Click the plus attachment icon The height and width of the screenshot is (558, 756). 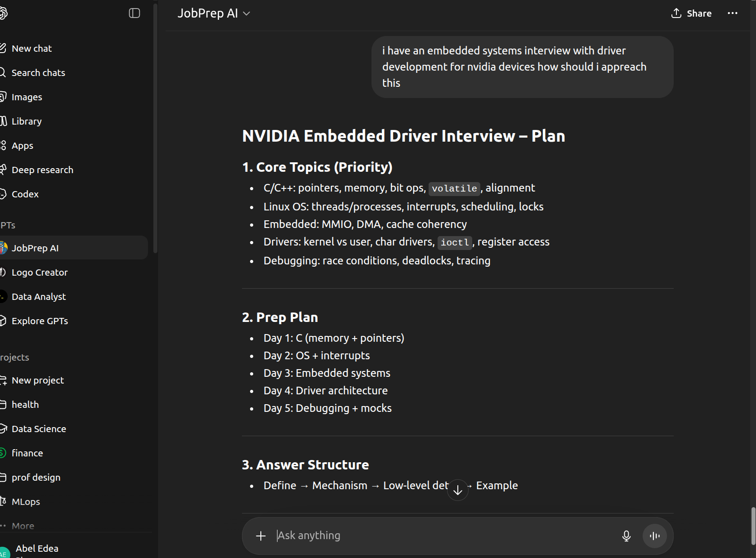click(261, 536)
